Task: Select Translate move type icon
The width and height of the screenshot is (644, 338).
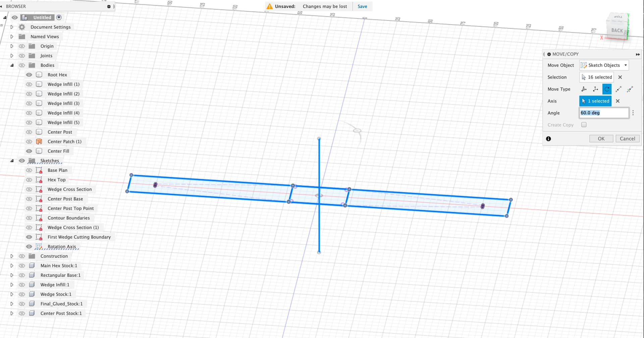Action: (x=595, y=89)
